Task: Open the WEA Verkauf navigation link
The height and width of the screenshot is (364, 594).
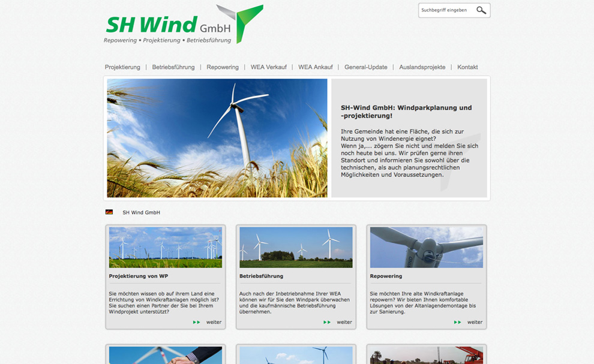Action: click(269, 67)
